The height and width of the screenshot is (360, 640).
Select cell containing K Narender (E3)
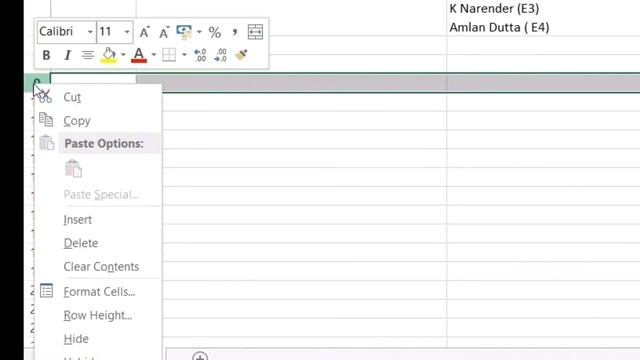[x=494, y=9]
